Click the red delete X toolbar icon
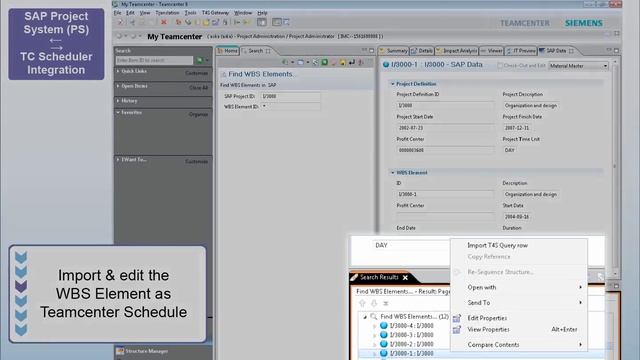 [x=164, y=22]
